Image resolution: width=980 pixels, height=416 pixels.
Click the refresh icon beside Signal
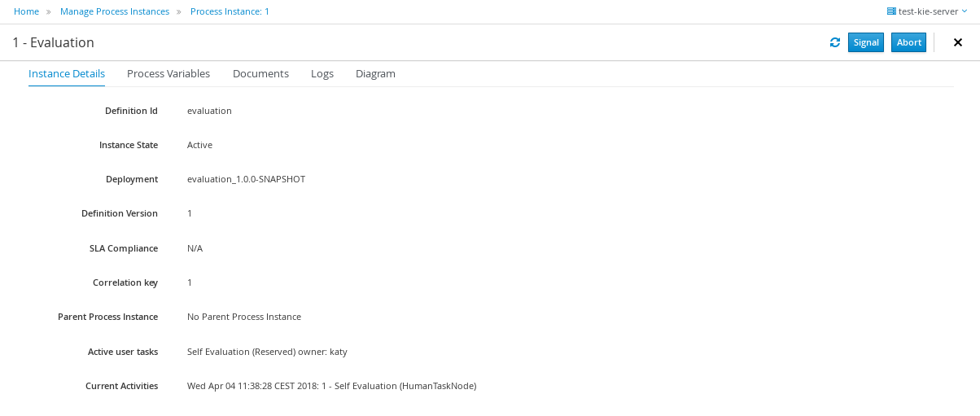[834, 42]
